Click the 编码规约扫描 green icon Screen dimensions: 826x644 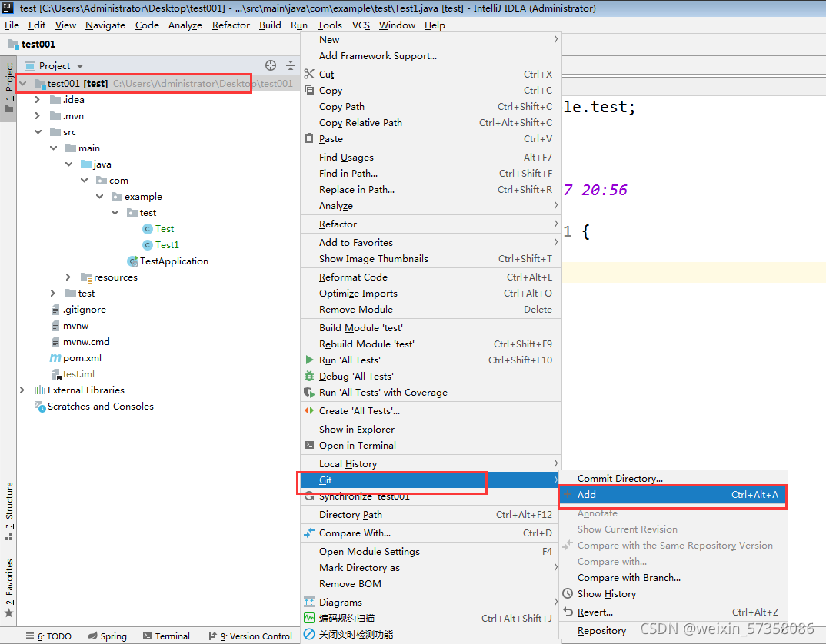pyautogui.click(x=309, y=618)
